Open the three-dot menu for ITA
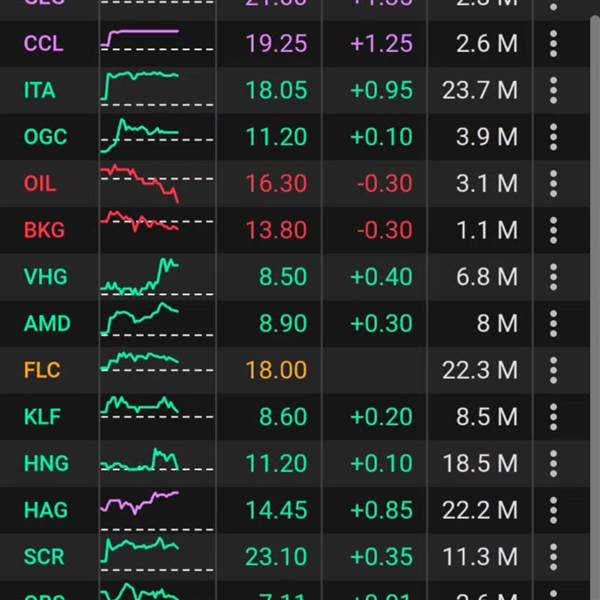This screenshot has width=600, height=600. 553,90
